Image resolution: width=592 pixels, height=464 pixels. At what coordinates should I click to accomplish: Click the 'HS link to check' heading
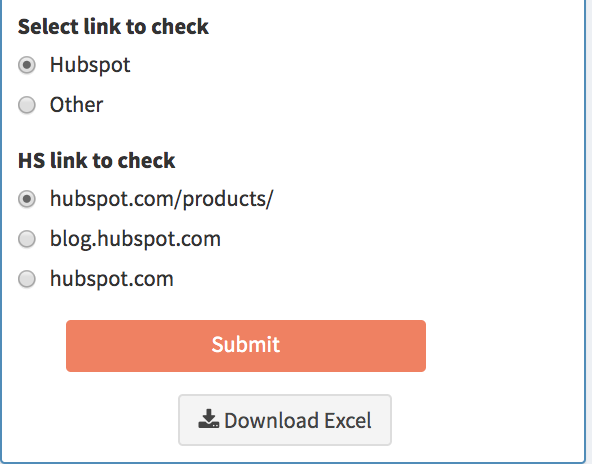pyautogui.click(x=96, y=160)
